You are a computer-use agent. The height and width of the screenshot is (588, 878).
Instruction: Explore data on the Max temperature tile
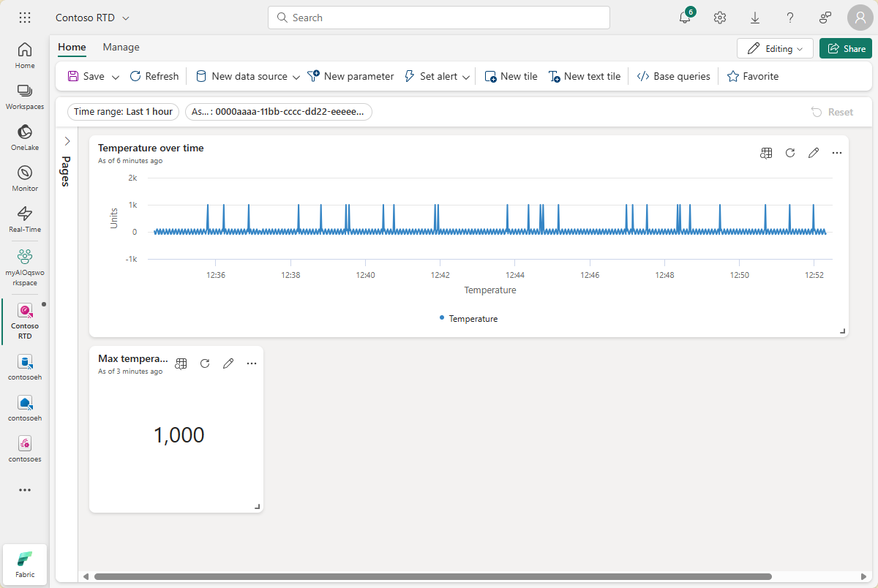[x=181, y=363]
